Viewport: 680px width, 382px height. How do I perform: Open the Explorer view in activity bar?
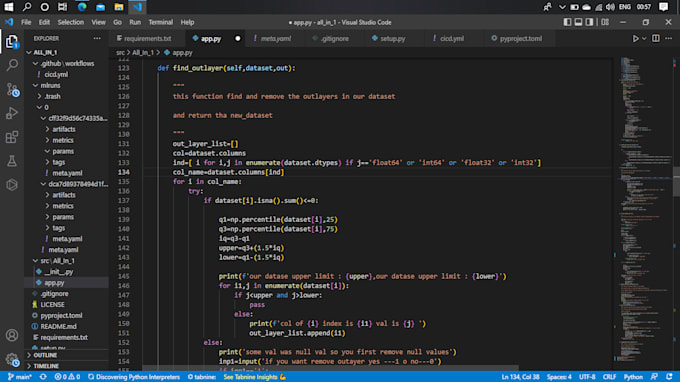tap(12, 42)
